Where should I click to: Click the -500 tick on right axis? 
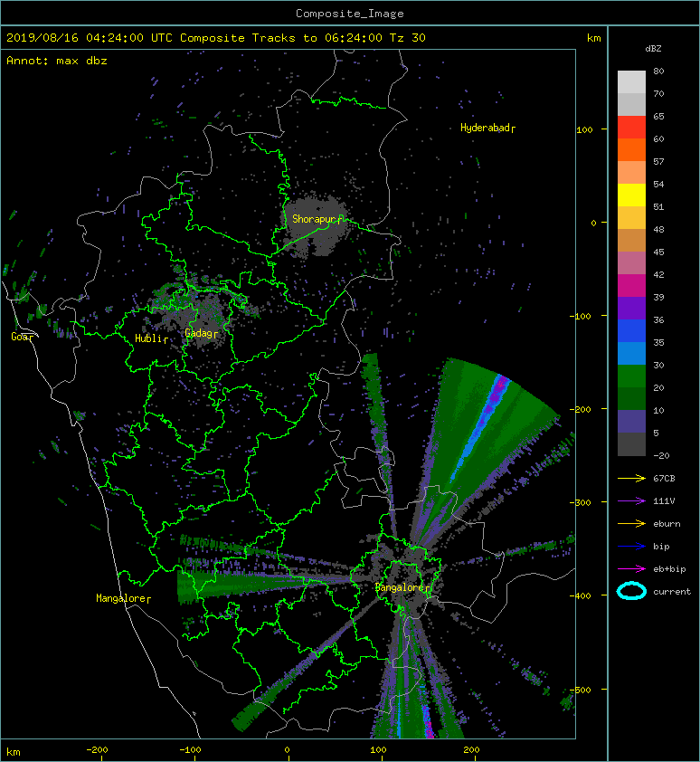coord(581,691)
